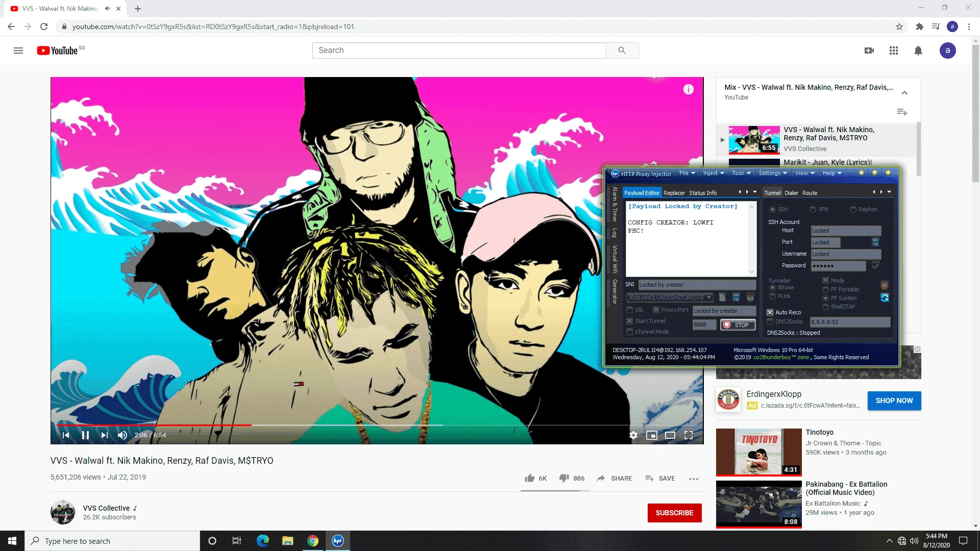
Task: Open Help menu dropdown in Injector
Action: [832, 173]
